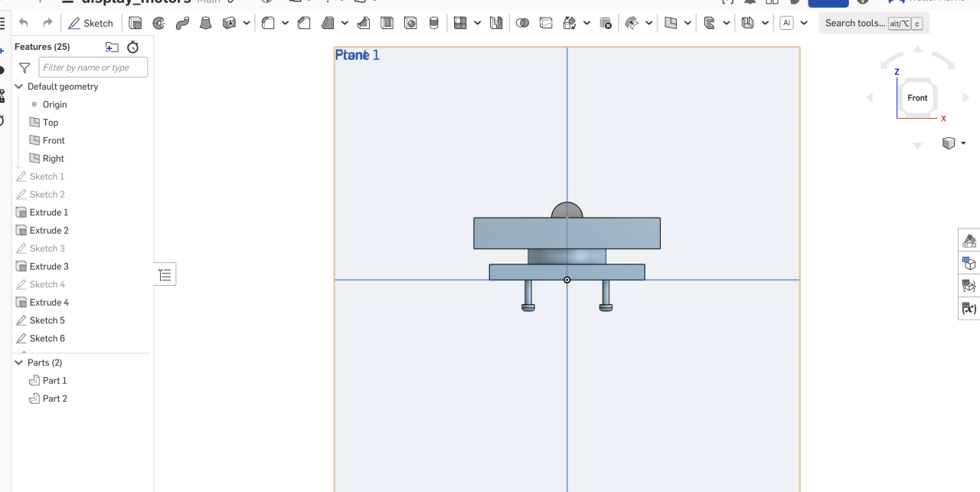980x492 pixels.
Task: Click the Shell tool icon
Action: coord(387,23)
